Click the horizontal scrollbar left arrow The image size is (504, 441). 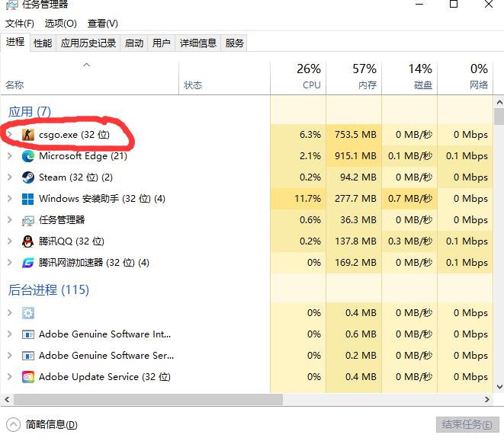point(7,400)
